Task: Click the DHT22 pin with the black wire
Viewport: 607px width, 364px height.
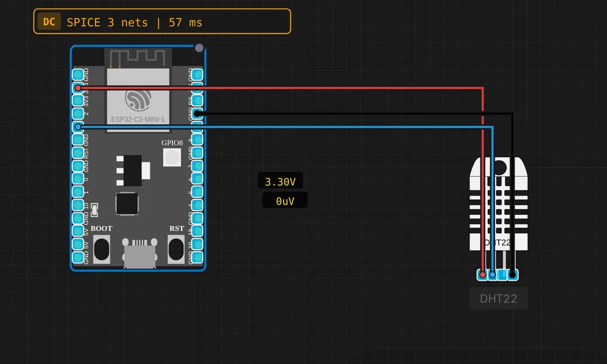Action: (512, 275)
